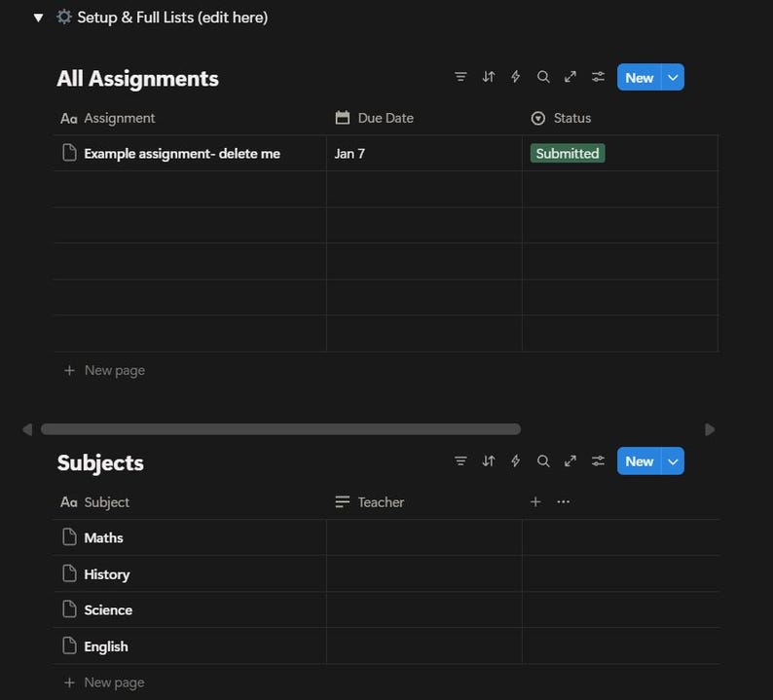Open 'Example assignment- delete me' page
Image resolution: width=773 pixels, height=700 pixels.
(182, 154)
